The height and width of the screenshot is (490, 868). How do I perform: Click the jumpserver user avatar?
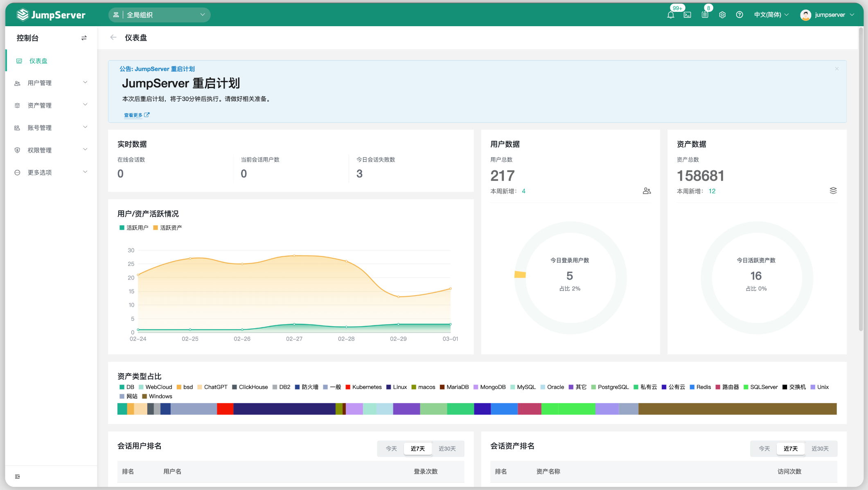pyautogui.click(x=805, y=15)
